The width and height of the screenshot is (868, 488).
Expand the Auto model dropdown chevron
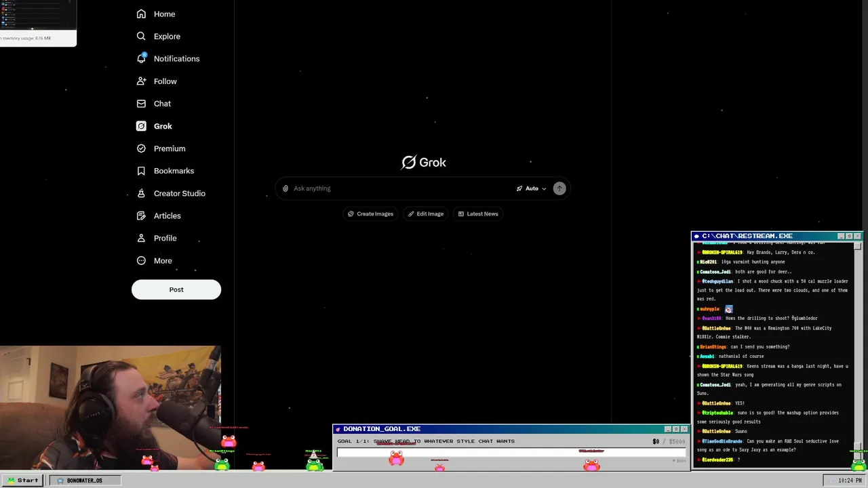click(544, 188)
